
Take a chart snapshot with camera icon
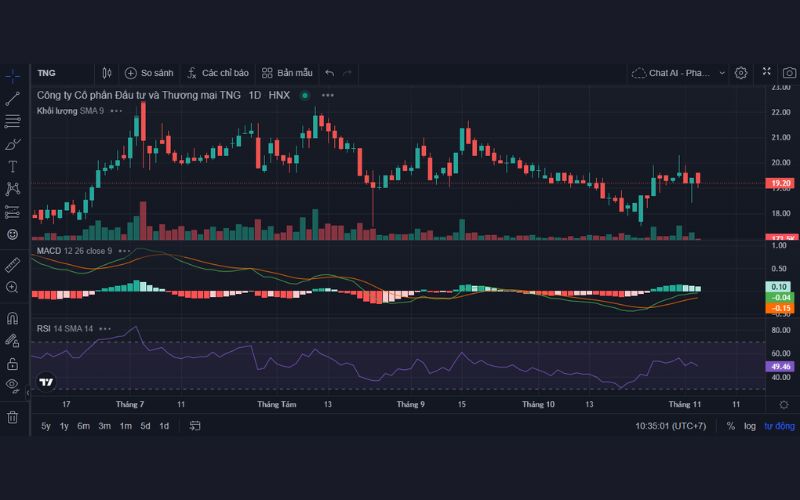(789, 73)
